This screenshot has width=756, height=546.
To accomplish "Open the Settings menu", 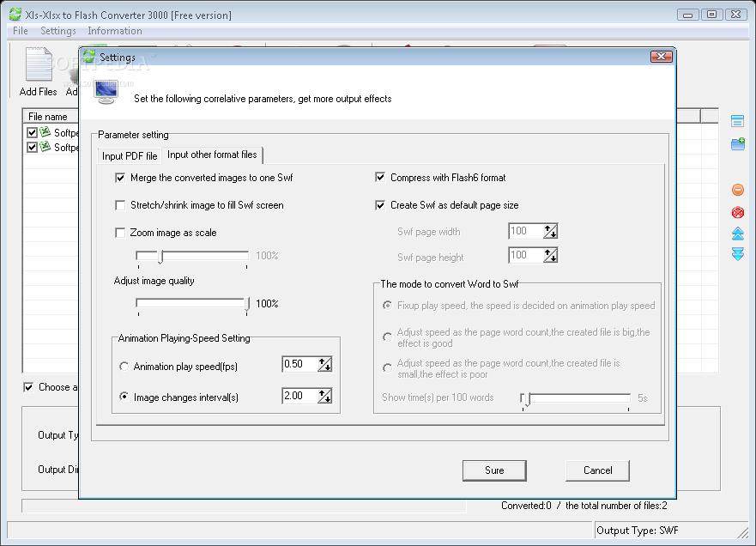I will (x=57, y=31).
